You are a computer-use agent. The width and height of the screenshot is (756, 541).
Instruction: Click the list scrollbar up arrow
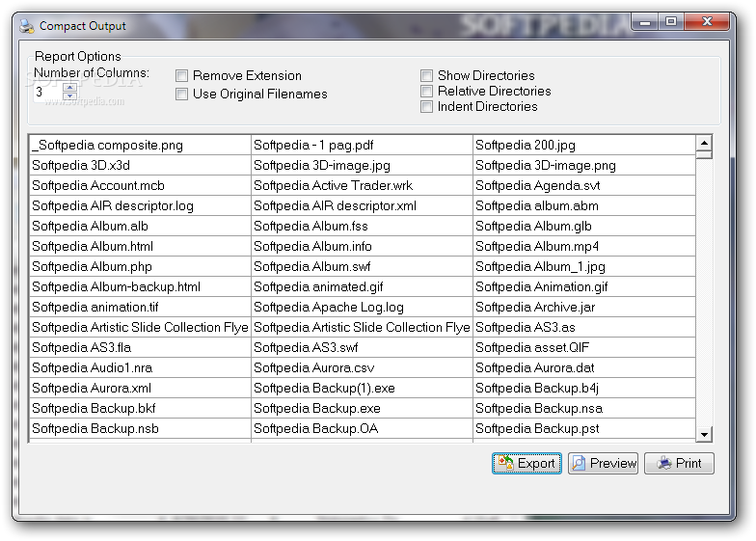coord(704,143)
